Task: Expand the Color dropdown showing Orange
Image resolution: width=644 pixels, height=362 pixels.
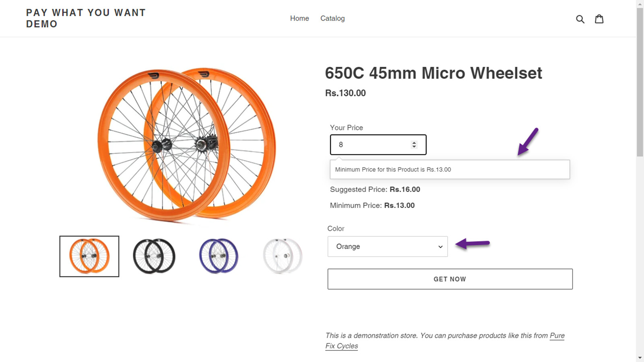Action: click(388, 247)
